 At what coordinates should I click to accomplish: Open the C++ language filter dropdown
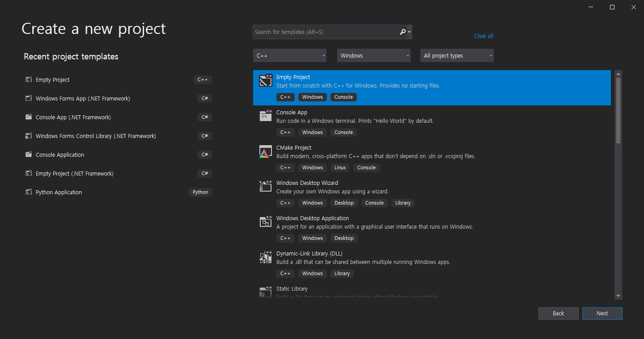pyautogui.click(x=290, y=55)
